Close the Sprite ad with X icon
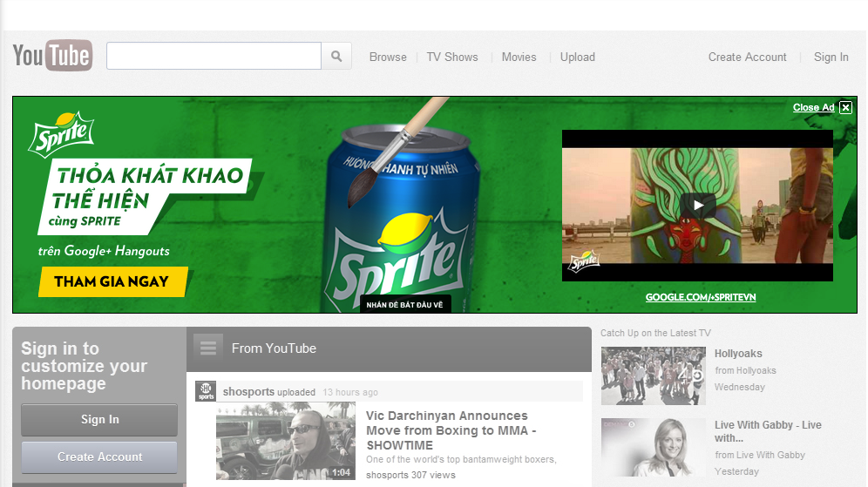This screenshot has height=487, width=868. coord(845,107)
